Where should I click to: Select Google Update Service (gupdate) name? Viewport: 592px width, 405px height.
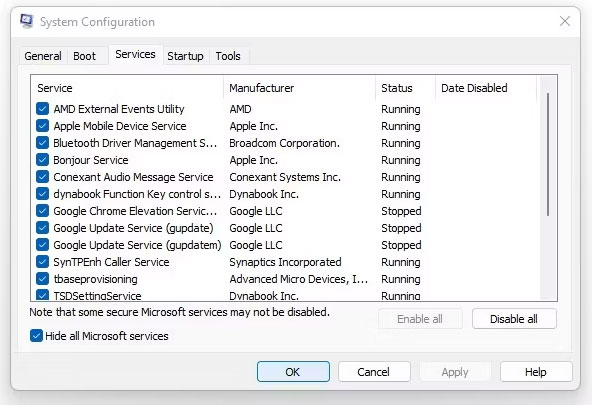133,228
